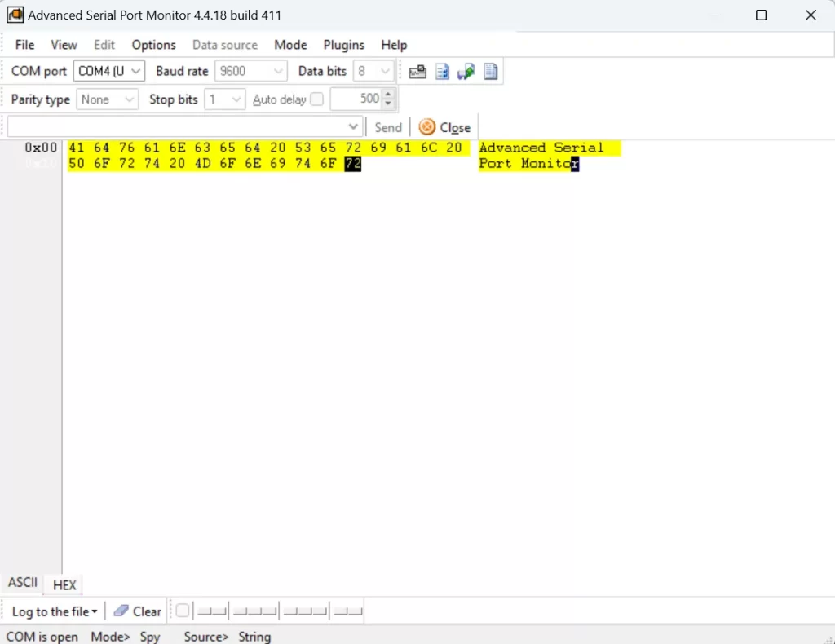835x644 pixels.
Task: Click the 'Port Monitor' ASCII text
Action: click(528, 163)
